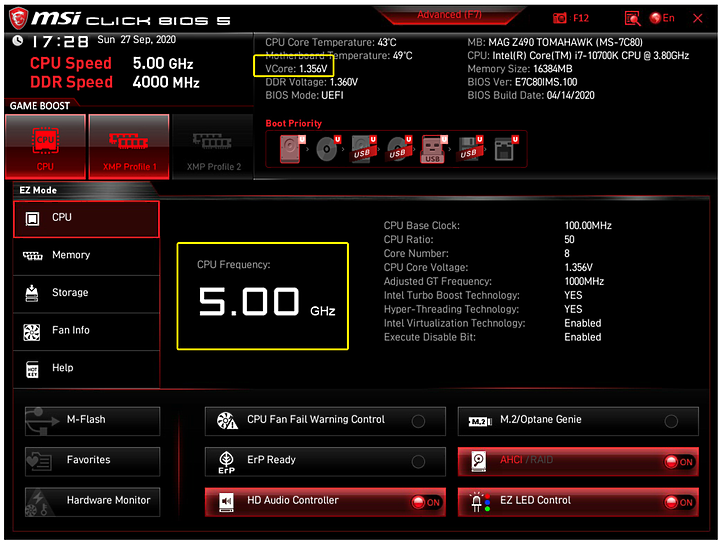Click the M.2 module icon
This screenshot has width=720, height=544.
coord(480,421)
